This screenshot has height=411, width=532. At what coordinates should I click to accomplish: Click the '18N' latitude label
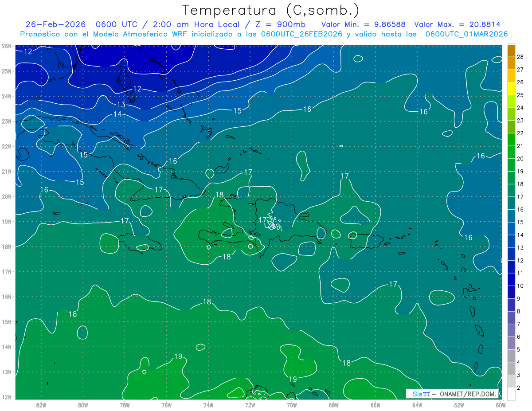[7, 247]
